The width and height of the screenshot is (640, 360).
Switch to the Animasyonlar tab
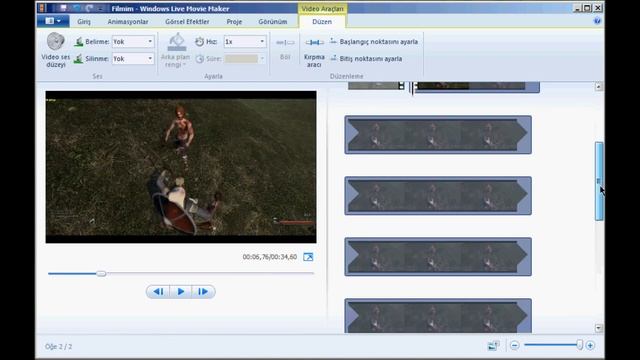[x=128, y=22]
